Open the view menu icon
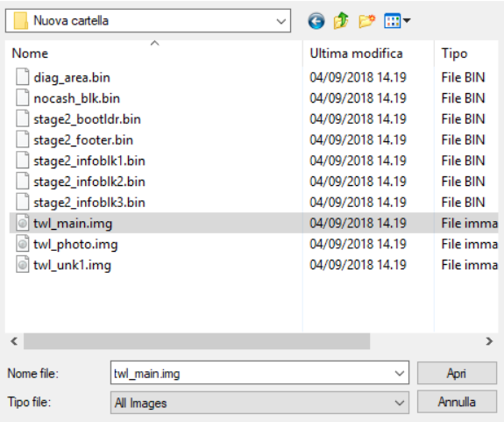The image size is (504, 422). (x=397, y=21)
